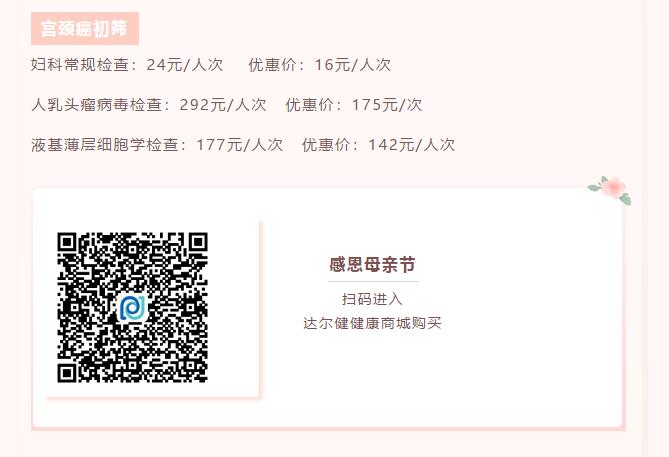Click 优惠价 16元/人次 discount text
This screenshot has height=457, width=669.
320,64
